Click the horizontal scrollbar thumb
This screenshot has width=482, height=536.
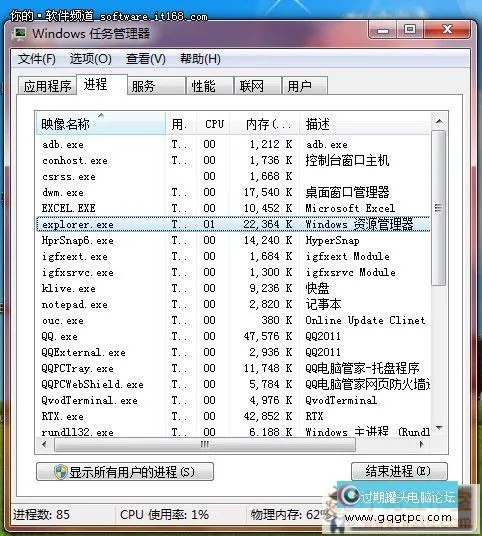[205, 445]
